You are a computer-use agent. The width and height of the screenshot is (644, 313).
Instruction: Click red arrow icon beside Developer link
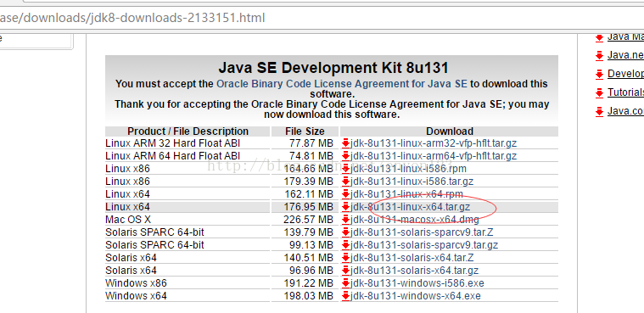point(599,74)
